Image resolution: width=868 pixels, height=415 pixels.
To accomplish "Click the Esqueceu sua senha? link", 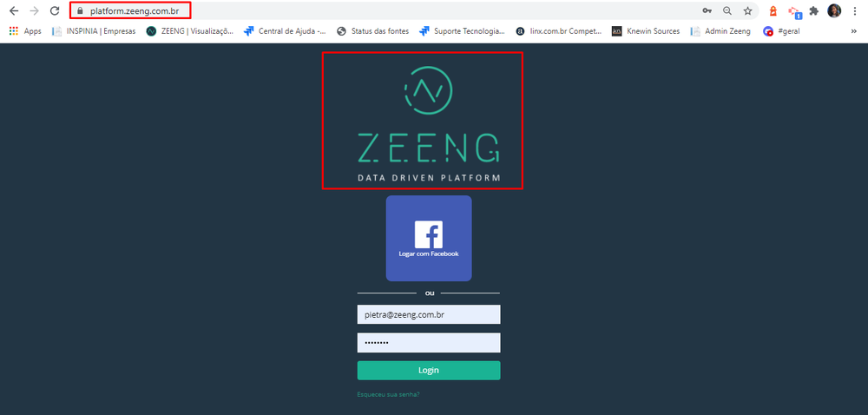I will (389, 394).
